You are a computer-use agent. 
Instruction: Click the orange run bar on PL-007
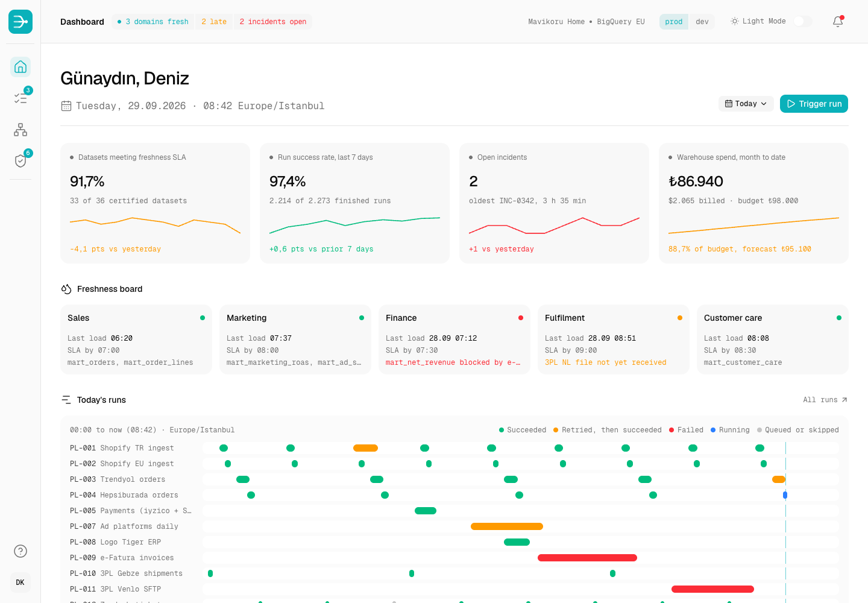point(507,526)
